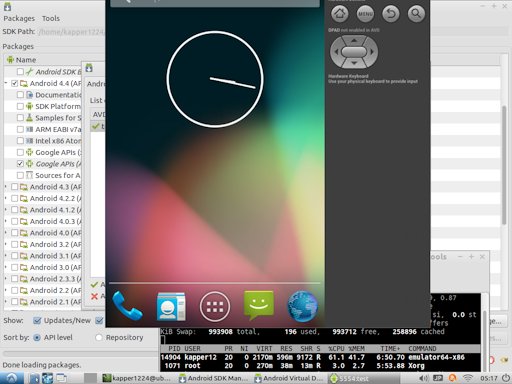Expand the Android 2.1 tree node

[x=6, y=302]
